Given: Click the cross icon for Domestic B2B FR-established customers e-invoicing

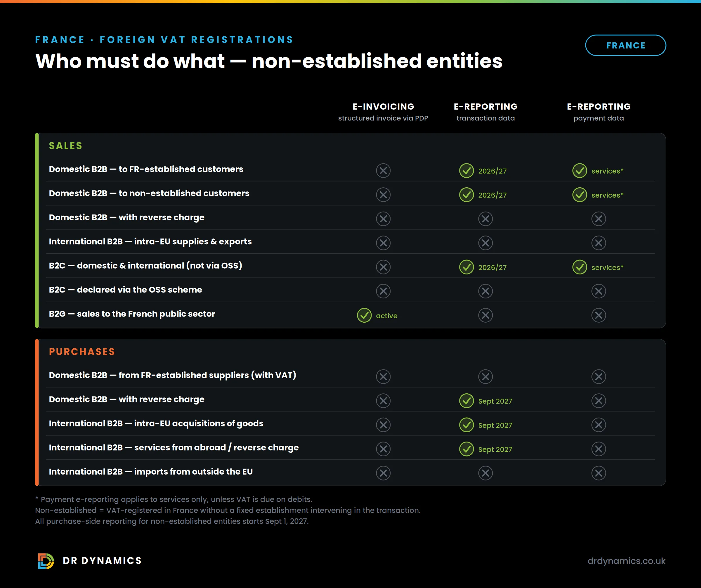Looking at the screenshot, I should tap(383, 171).
